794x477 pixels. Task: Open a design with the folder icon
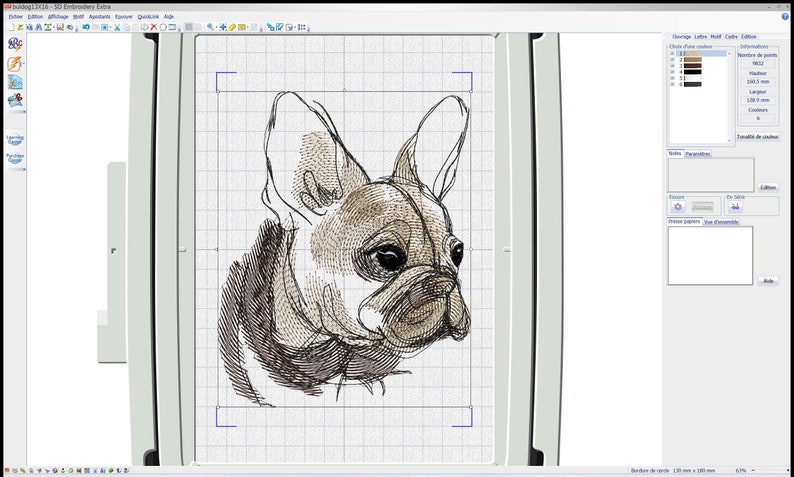(x=20, y=27)
